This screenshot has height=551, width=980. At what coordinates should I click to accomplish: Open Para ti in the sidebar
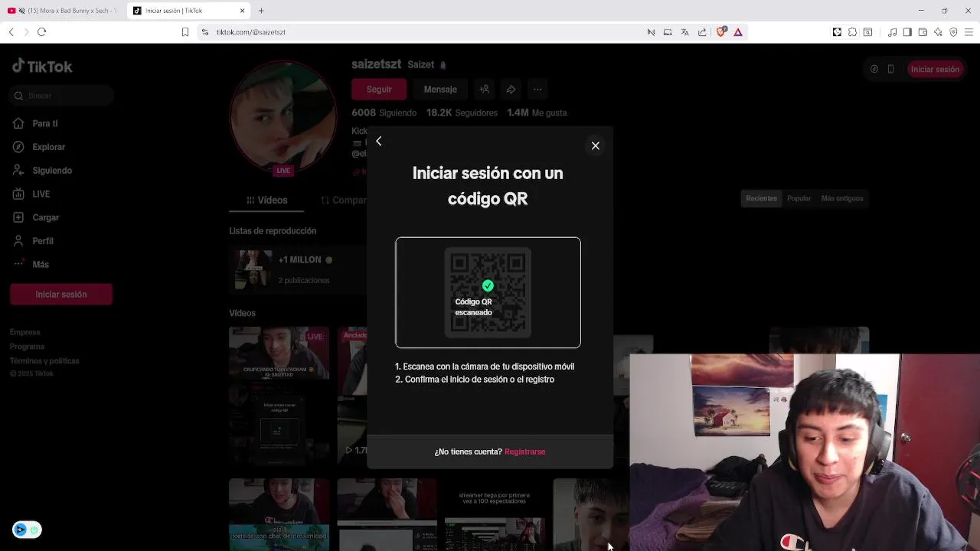click(x=36, y=123)
